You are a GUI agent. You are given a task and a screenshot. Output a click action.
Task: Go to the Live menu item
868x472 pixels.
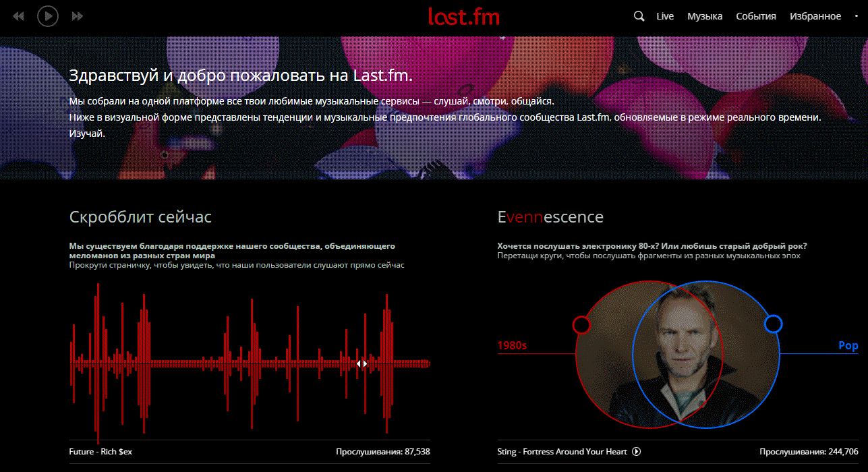(665, 16)
